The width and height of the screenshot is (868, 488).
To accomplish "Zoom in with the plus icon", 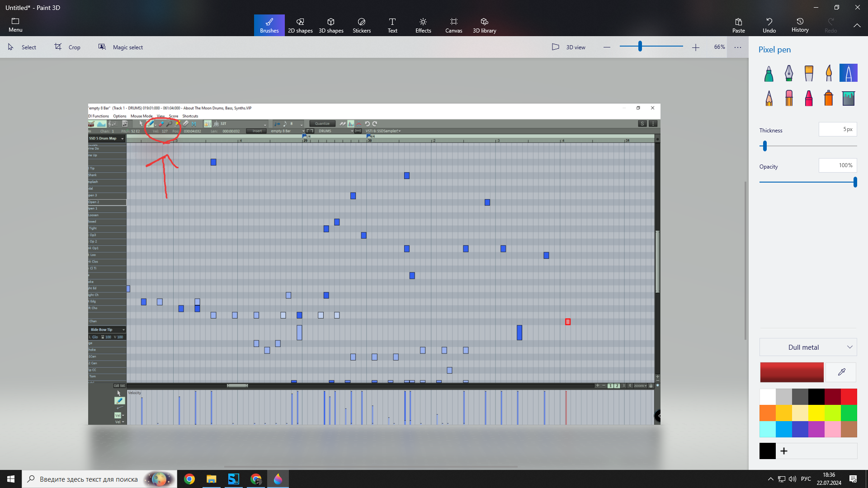I will [x=695, y=47].
